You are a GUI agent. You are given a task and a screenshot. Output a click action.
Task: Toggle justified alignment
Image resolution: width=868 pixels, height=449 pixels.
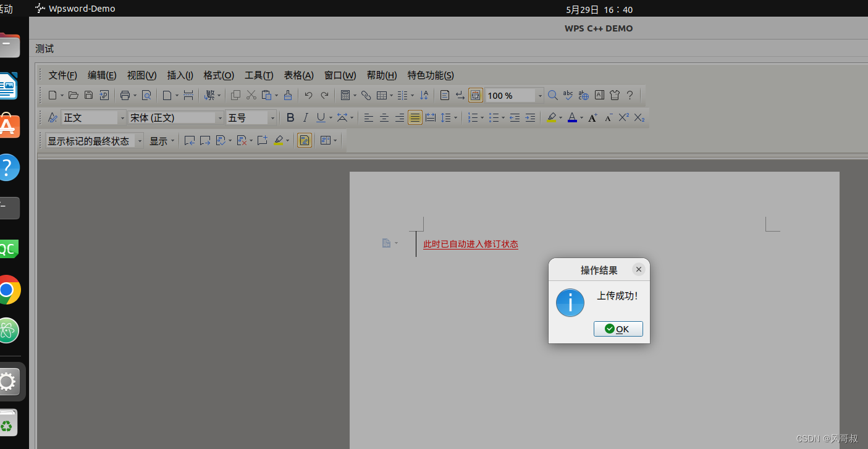pos(415,117)
